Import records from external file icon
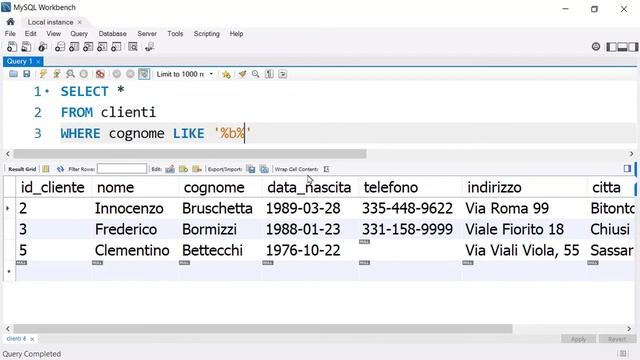Viewport: 640px width, 360px height. click(x=264, y=169)
